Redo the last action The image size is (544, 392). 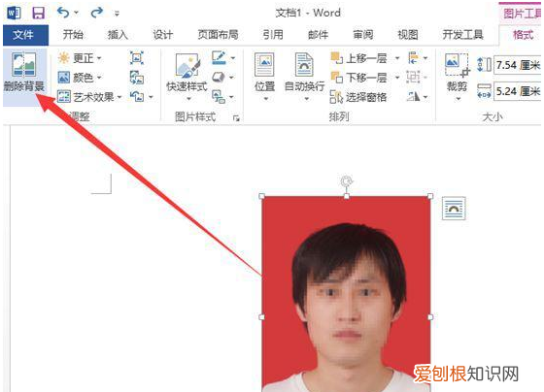tap(97, 13)
